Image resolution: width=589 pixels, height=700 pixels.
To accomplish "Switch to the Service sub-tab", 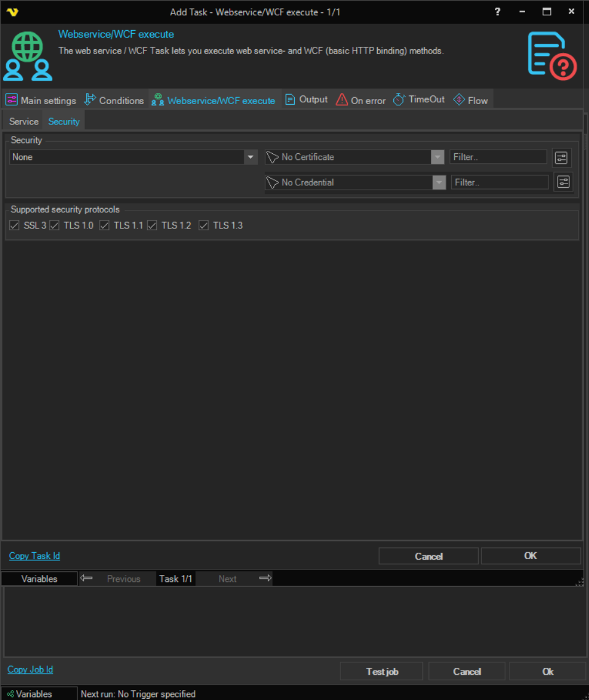I will pos(23,122).
